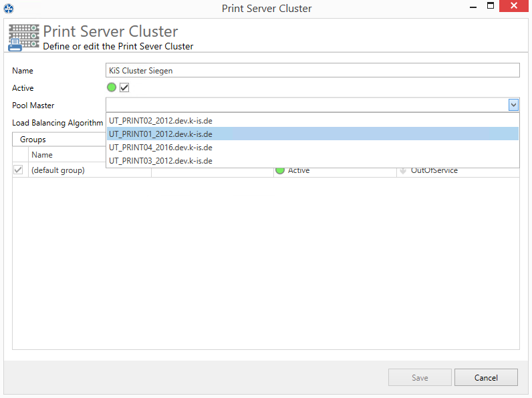The image size is (532, 398).
Task: Click into the Name text field
Action: tap(312, 70)
